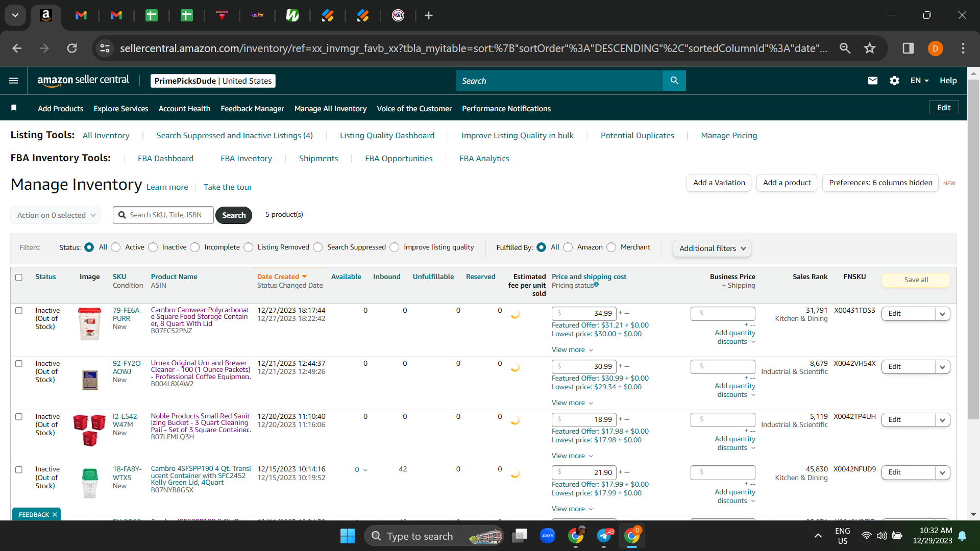Choose the Active status filter radio
980x551 pixels.
116,247
